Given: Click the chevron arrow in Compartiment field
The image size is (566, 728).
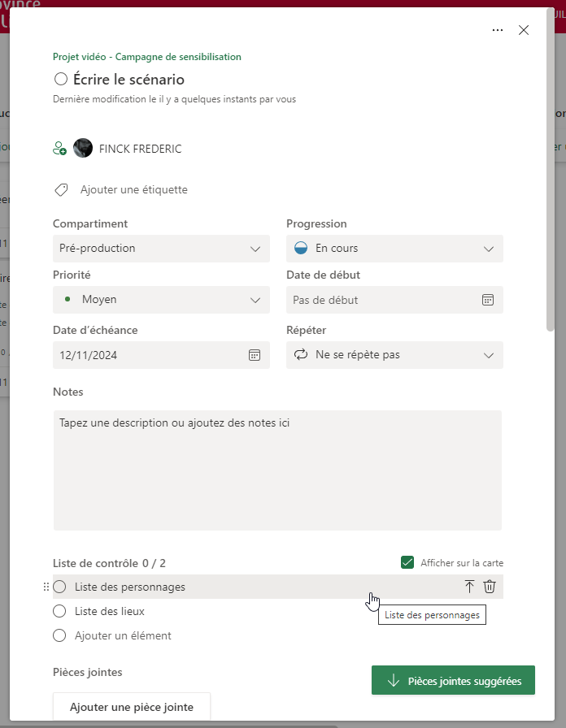Looking at the screenshot, I should point(255,249).
